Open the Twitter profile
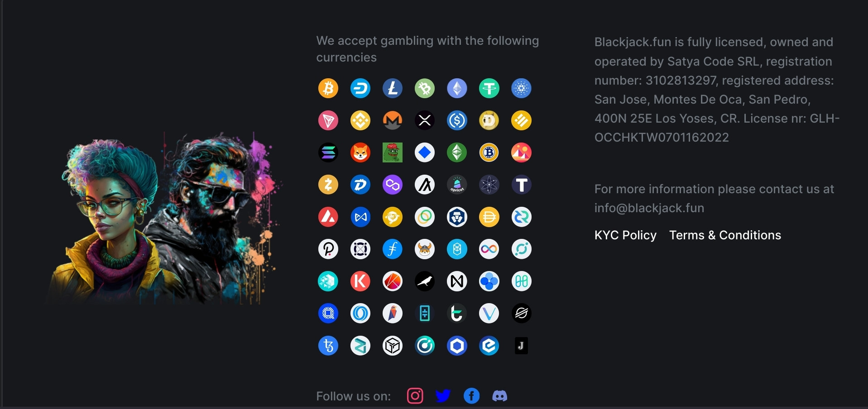 443,396
